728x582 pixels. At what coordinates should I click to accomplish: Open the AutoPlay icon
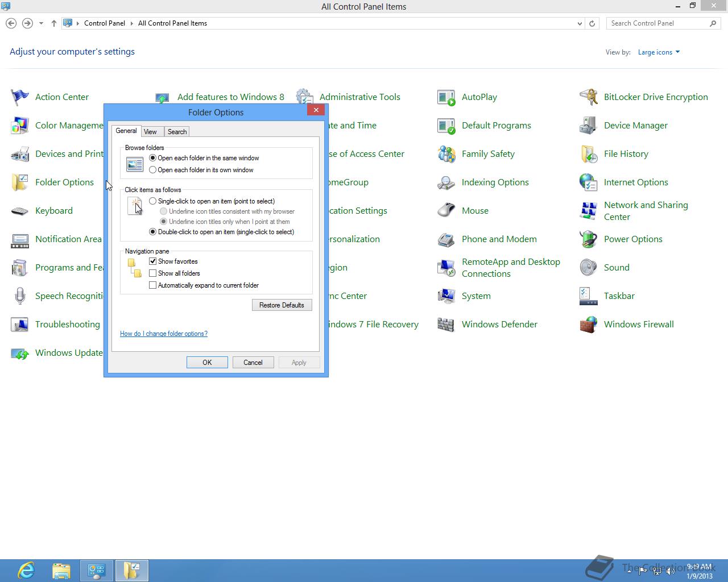click(446, 97)
